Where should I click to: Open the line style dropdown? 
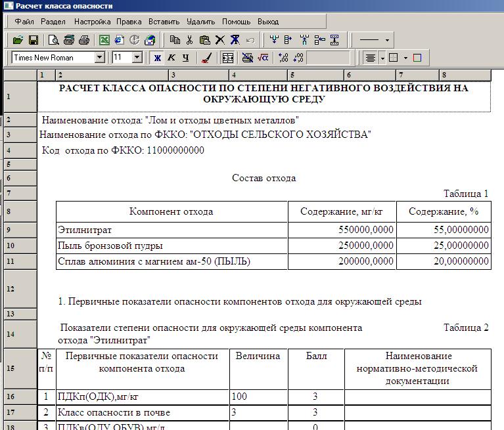coord(387,40)
